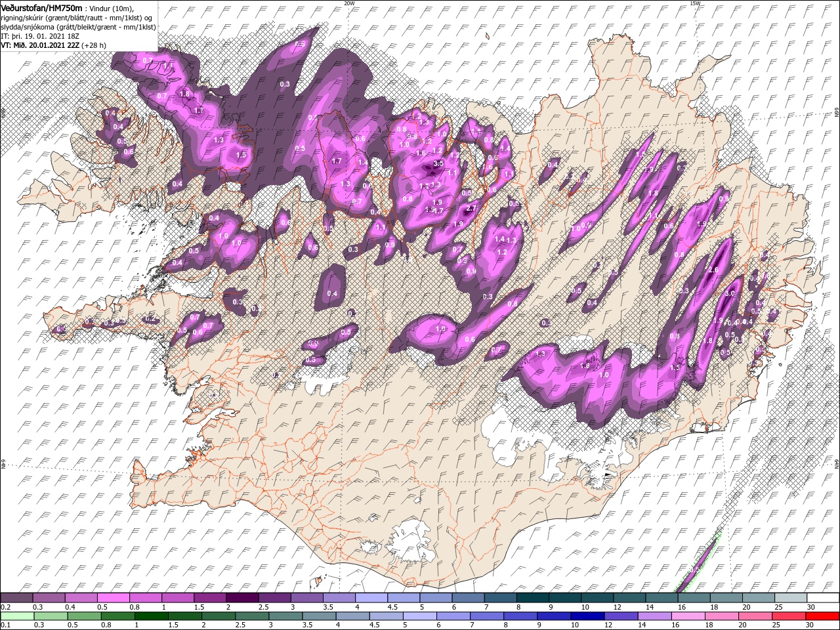Select the pale grey 25–30 upper legend swatch
840x630 pixels.
tap(789, 598)
